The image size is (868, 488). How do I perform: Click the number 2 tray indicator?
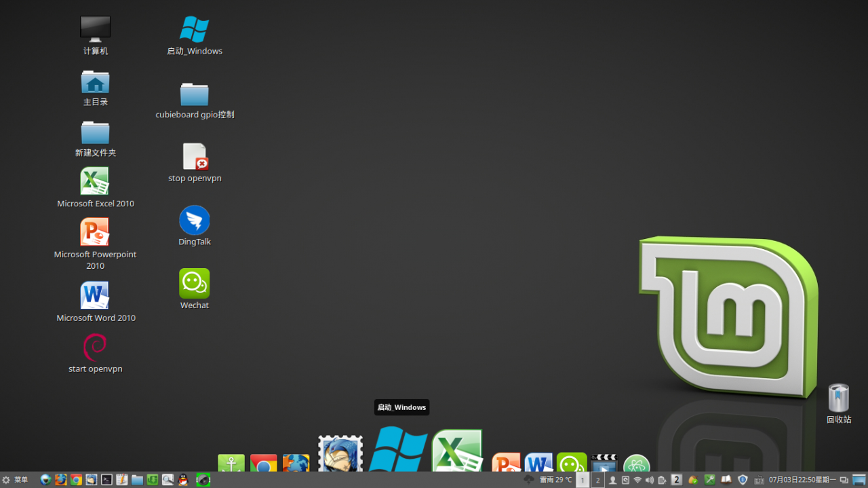[x=677, y=480]
